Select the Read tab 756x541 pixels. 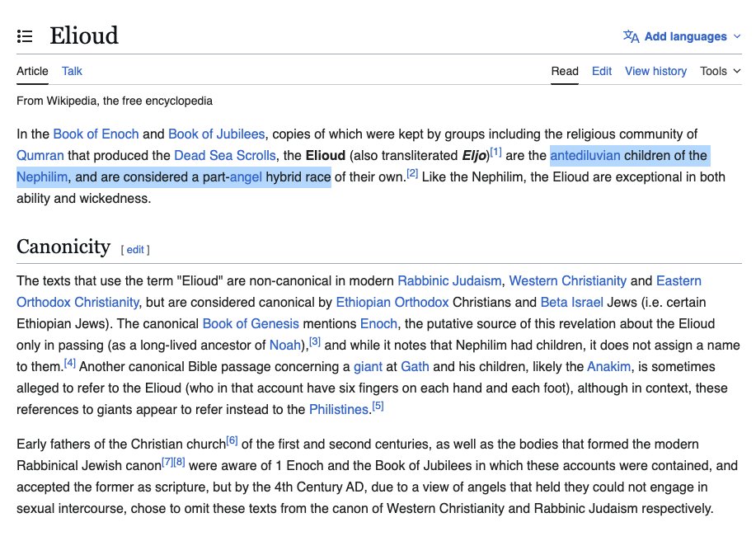565,71
